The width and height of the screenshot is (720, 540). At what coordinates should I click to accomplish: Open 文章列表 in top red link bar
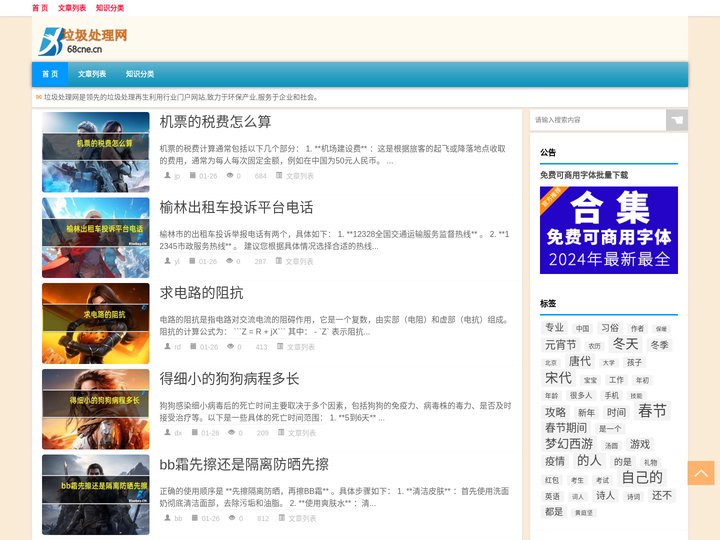[x=72, y=8]
